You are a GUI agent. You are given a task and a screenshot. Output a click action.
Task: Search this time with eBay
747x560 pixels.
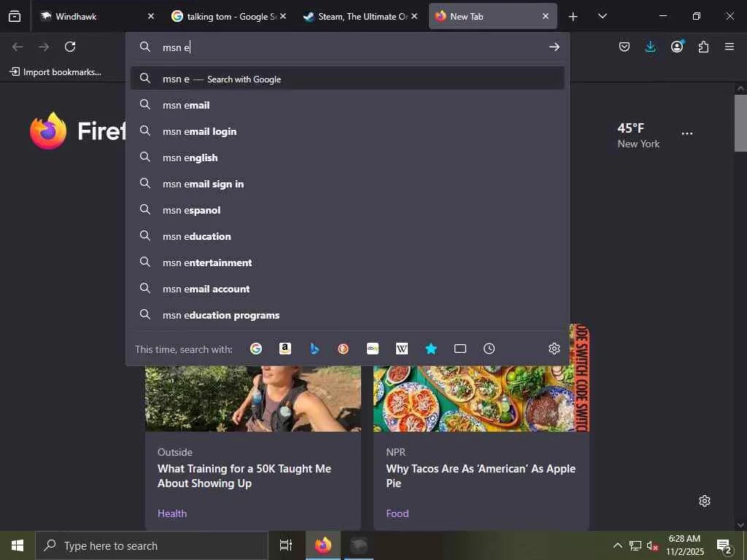tap(373, 349)
